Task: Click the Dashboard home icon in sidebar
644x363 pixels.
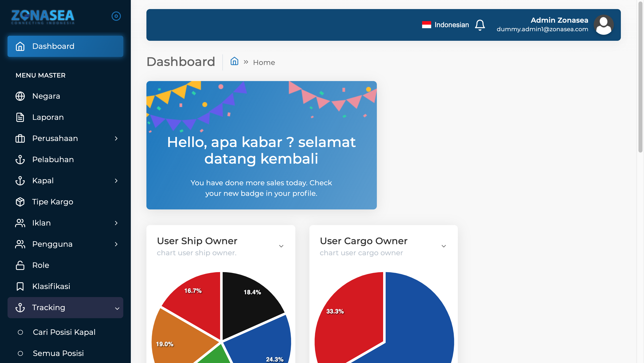Action: tap(20, 46)
